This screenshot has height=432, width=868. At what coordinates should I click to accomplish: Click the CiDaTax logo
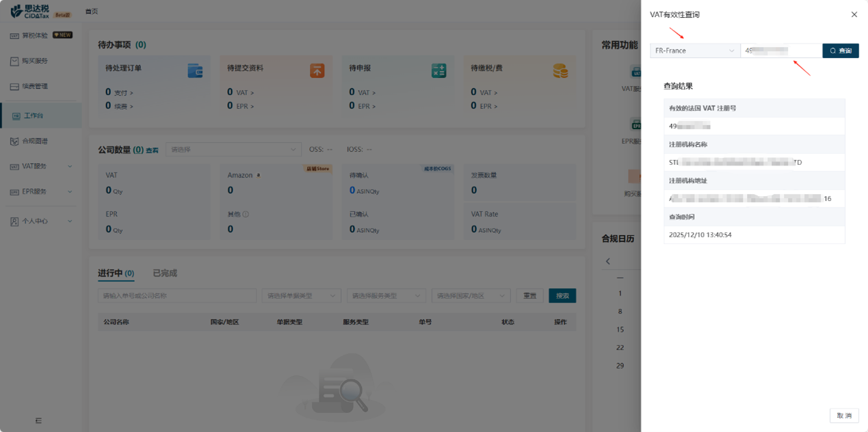point(31,11)
